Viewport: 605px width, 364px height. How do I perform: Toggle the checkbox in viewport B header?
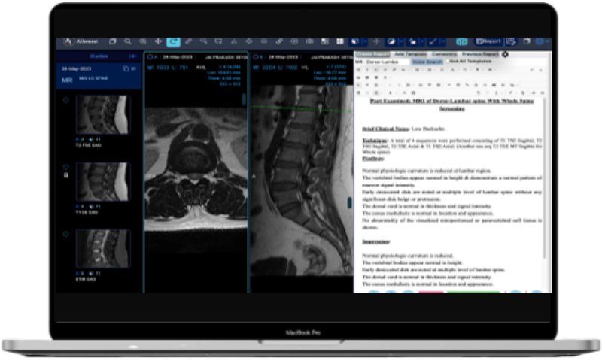point(255,57)
